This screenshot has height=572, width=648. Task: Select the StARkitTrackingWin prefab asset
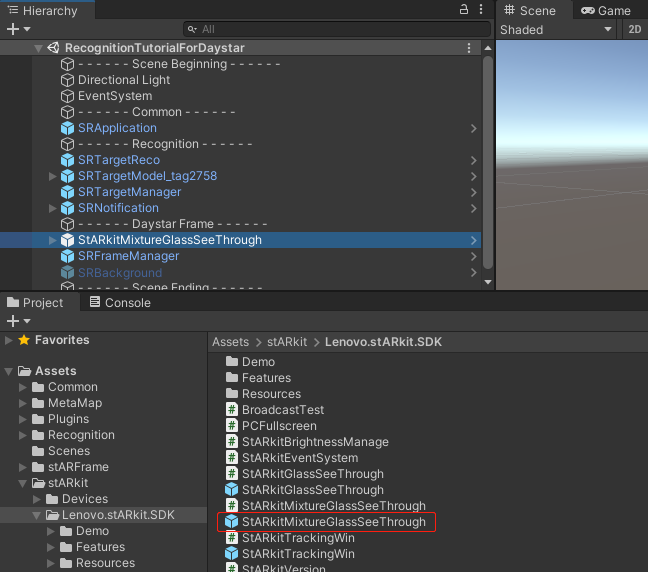[298, 554]
